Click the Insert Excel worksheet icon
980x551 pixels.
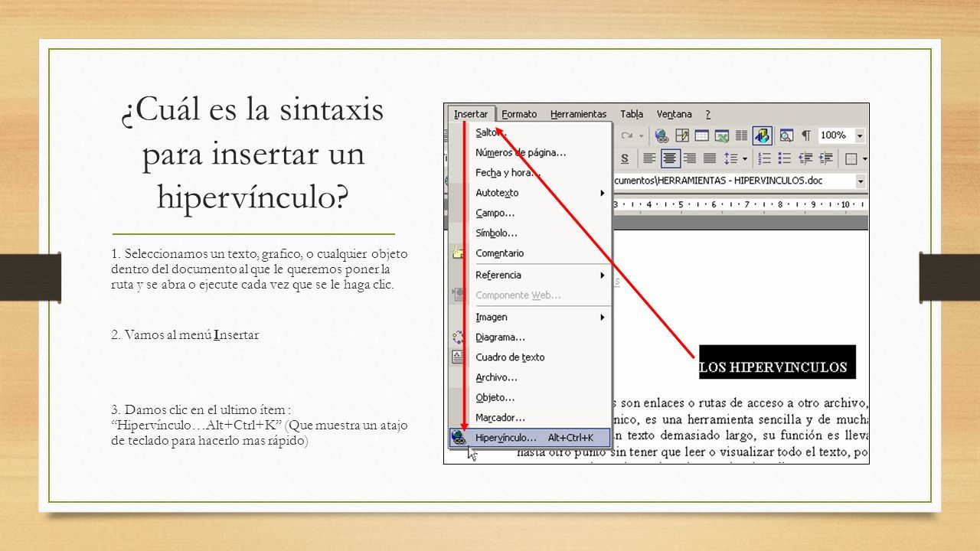click(721, 135)
